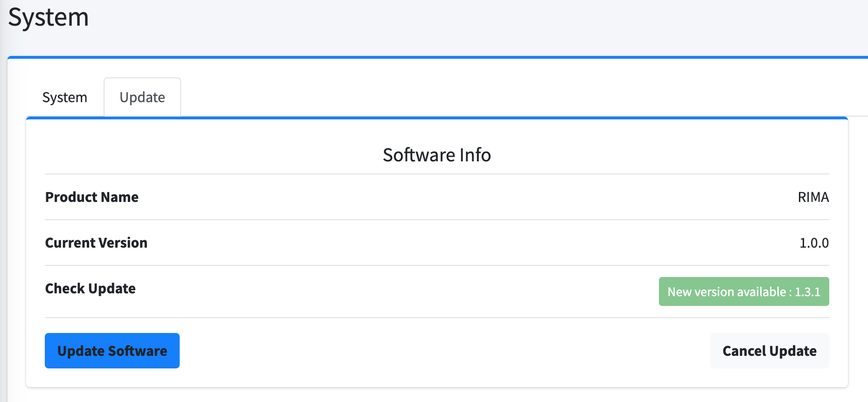Click the large System page heading
The width and height of the screenshot is (868, 402).
[49, 18]
